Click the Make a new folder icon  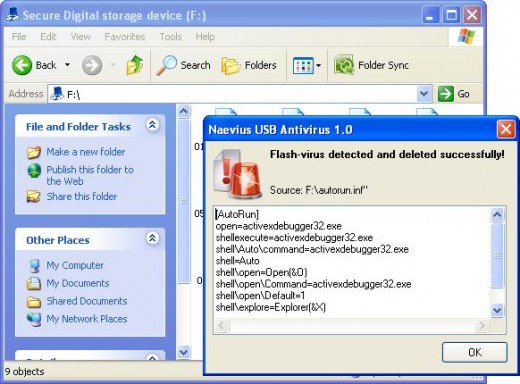point(34,152)
